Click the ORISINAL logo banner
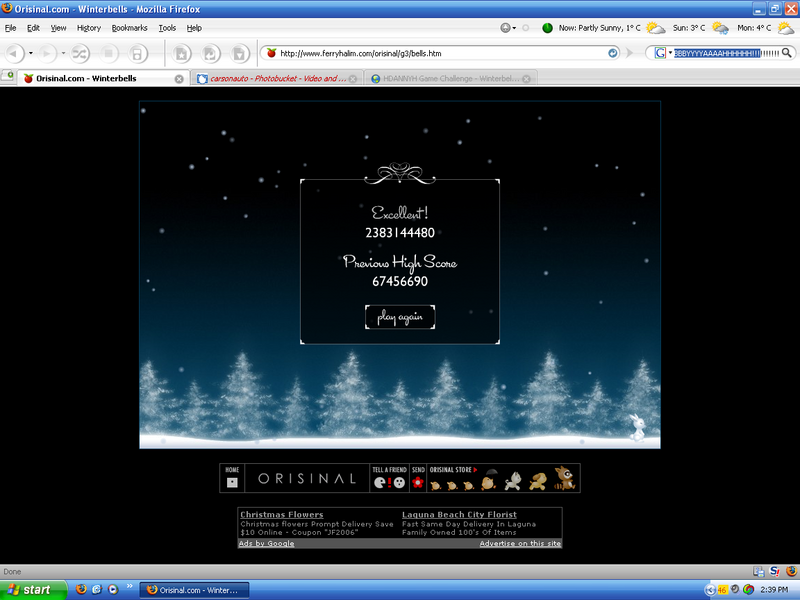 click(x=307, y=479)
